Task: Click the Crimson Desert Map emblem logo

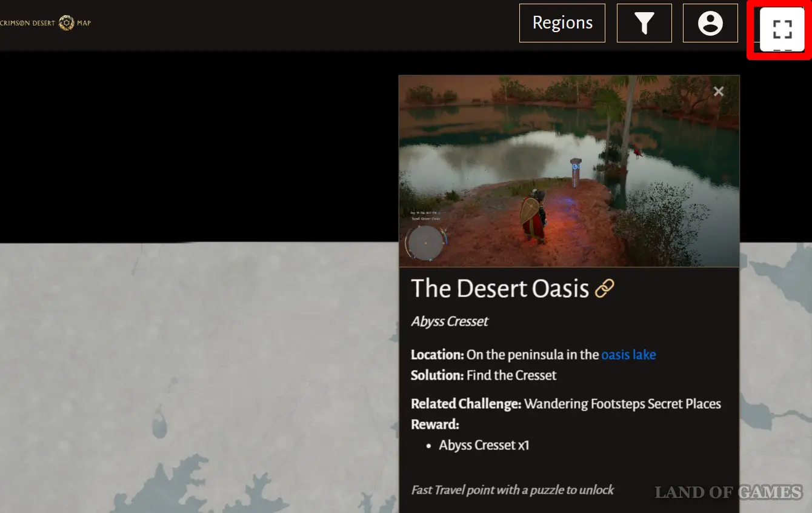Action: click(66, 24)
